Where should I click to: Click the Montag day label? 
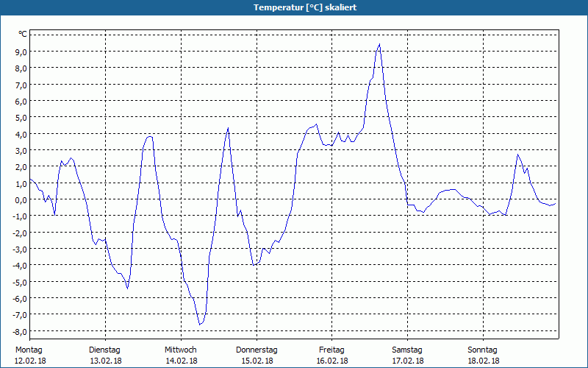pos(29,350)
